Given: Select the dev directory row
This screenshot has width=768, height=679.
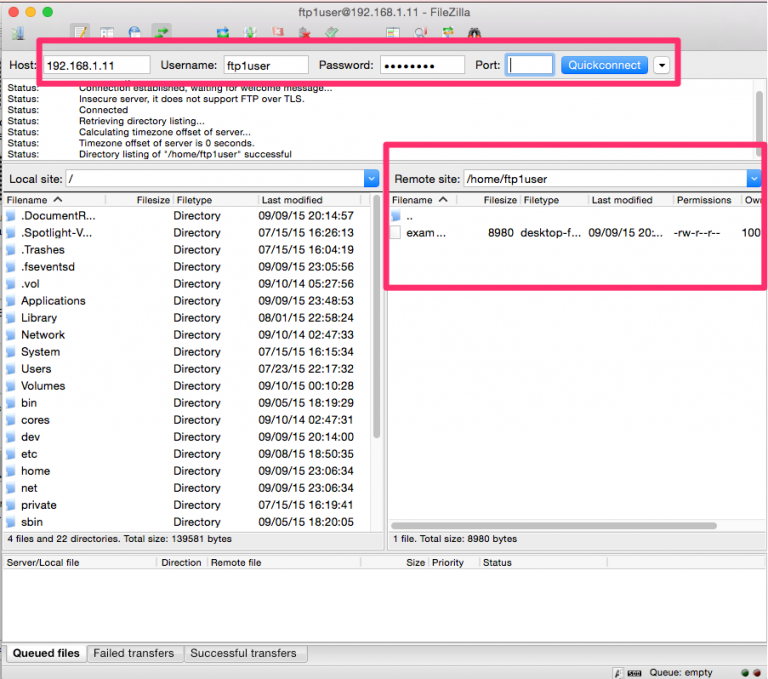Looking at the screenshot, I should (x=188, y=437).
